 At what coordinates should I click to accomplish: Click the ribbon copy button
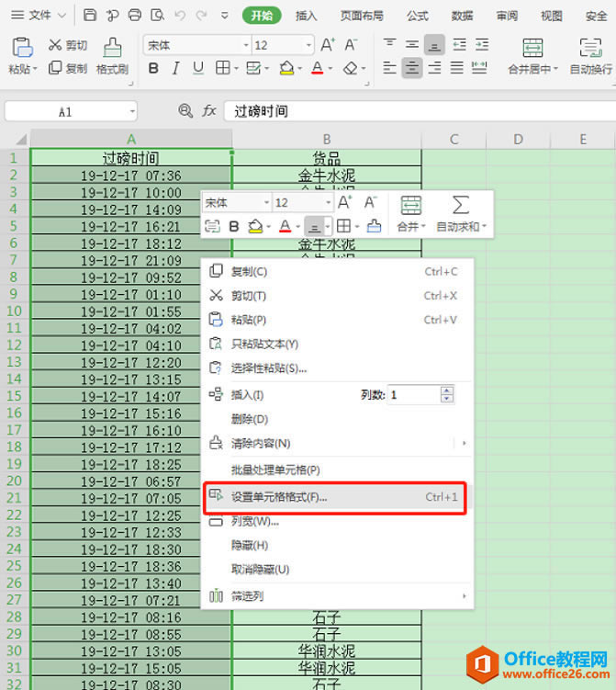coord(68,68)
